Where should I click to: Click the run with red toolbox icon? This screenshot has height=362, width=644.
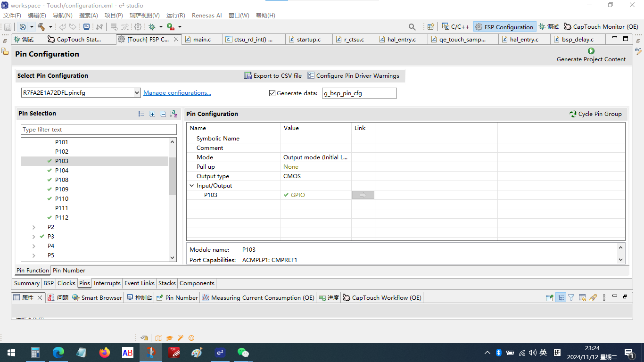(171, 27)
